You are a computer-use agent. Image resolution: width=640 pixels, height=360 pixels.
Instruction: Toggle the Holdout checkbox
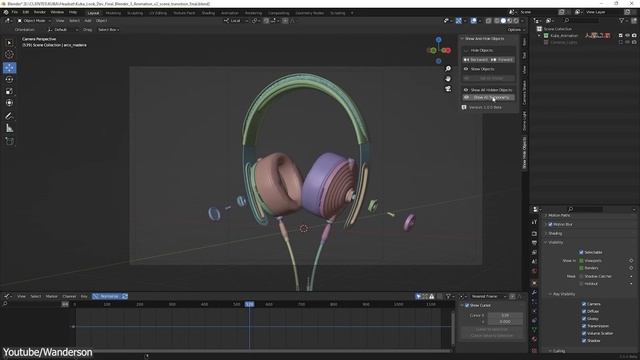point(581,284)
